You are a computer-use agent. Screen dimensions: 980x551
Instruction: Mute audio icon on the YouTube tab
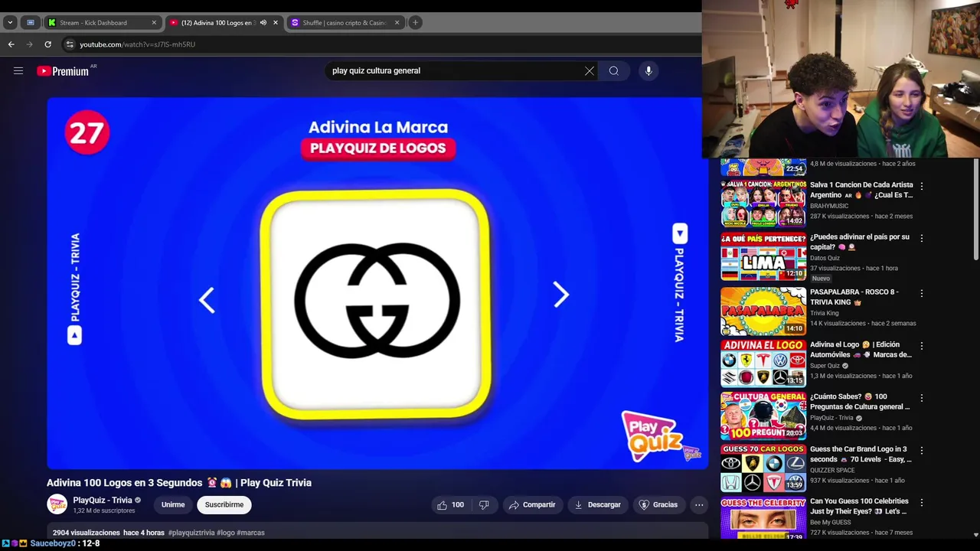[x=263, y=22]
